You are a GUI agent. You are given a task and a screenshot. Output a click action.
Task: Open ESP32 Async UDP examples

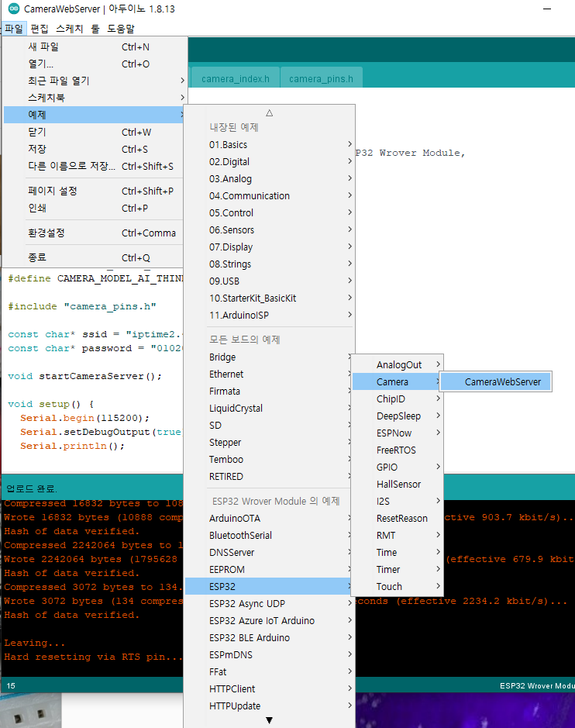point(269,604)
